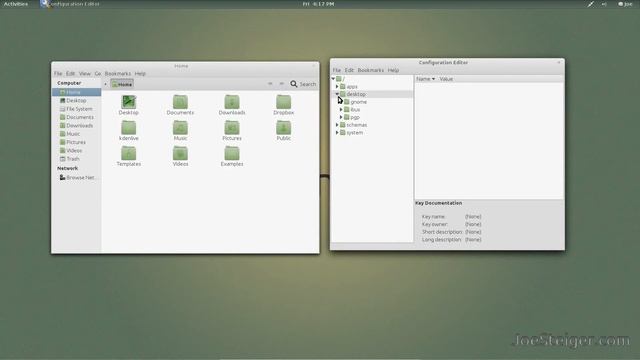Viewport: 640px width, 360px height.
Task: Select File System in the sidebar
Action: [76, 109]
